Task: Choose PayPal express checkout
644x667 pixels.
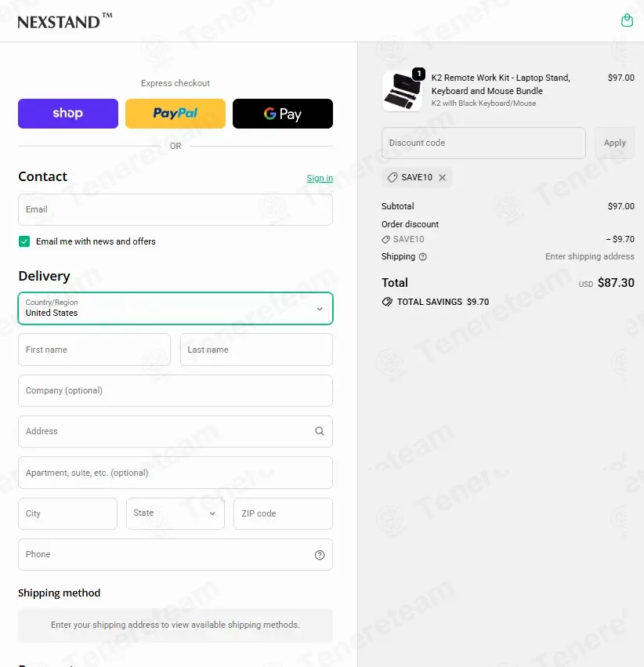Action: coord(175,114)
